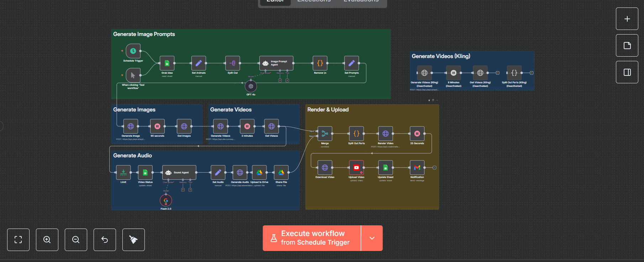
Task: Select the Generate Videos (Kling) sticky title
Action: [x=441, y=56]
